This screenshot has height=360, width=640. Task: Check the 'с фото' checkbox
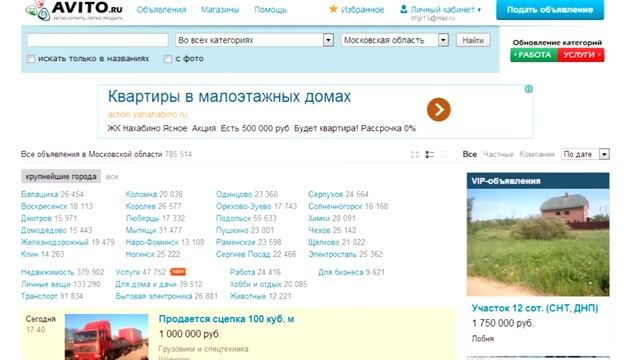click(x=168, y=59)
